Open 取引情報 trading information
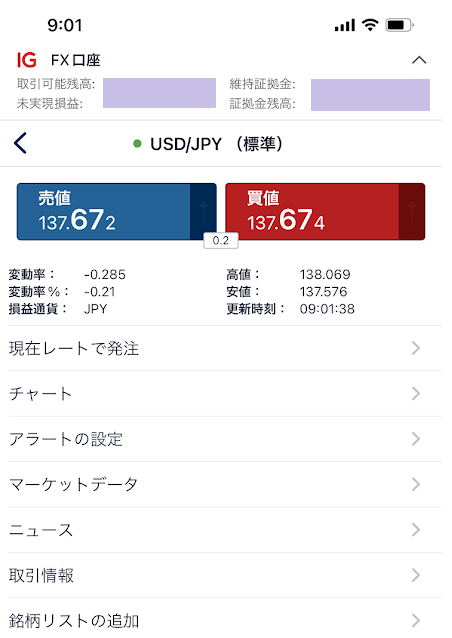The height and width of the screenshot is (638, 452). [225, 575]
